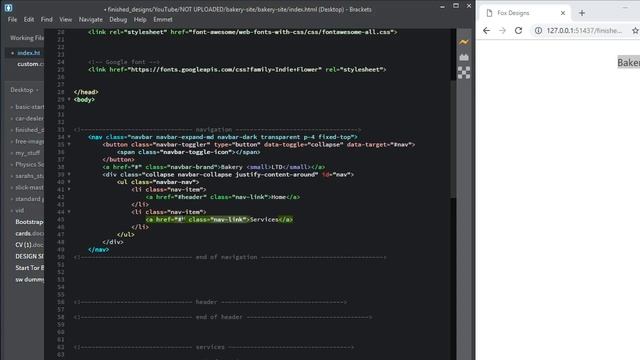Click the fontawesome stylesheet link line
The image size is (640, 360).
click(242, 32)
